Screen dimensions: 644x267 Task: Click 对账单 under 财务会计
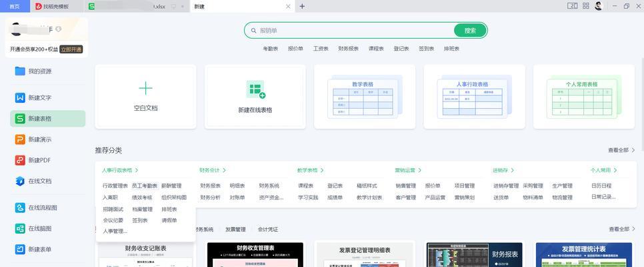(237, 198)
